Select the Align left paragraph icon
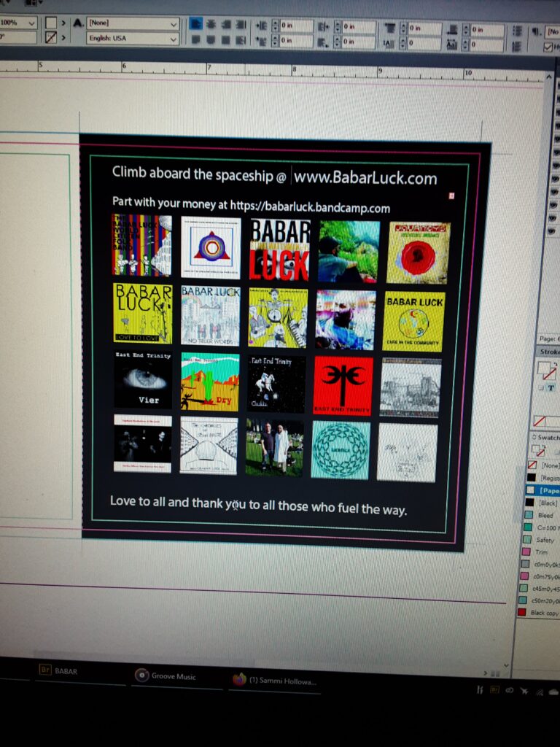This screenshot has height=747, width=560. coord(195,23)
